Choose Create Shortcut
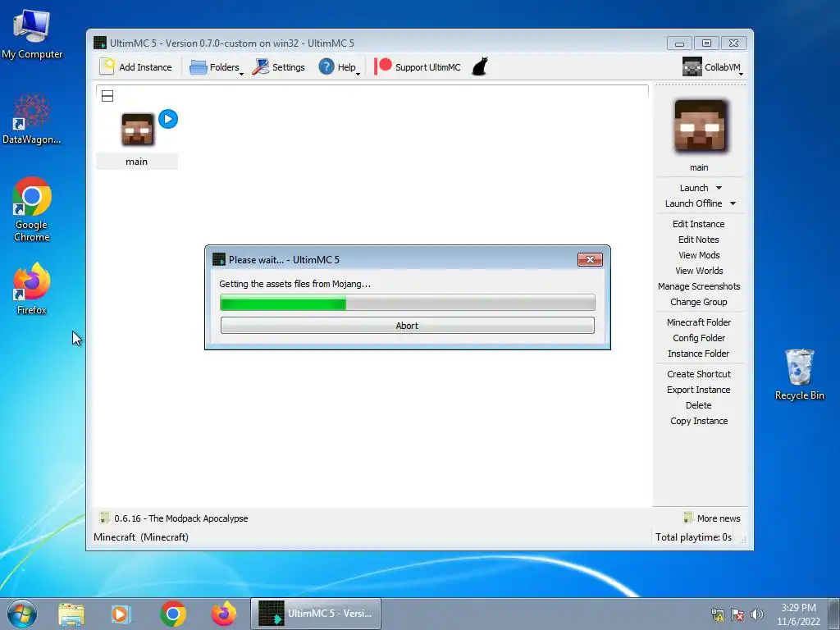840x630 pixels. [699, 374]
